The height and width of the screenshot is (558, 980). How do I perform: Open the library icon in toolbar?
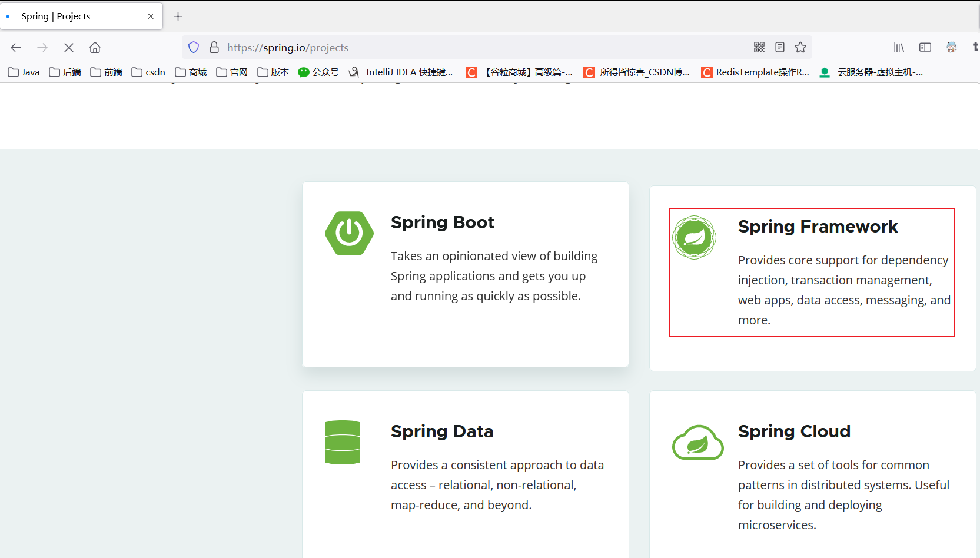coord(899,47)
